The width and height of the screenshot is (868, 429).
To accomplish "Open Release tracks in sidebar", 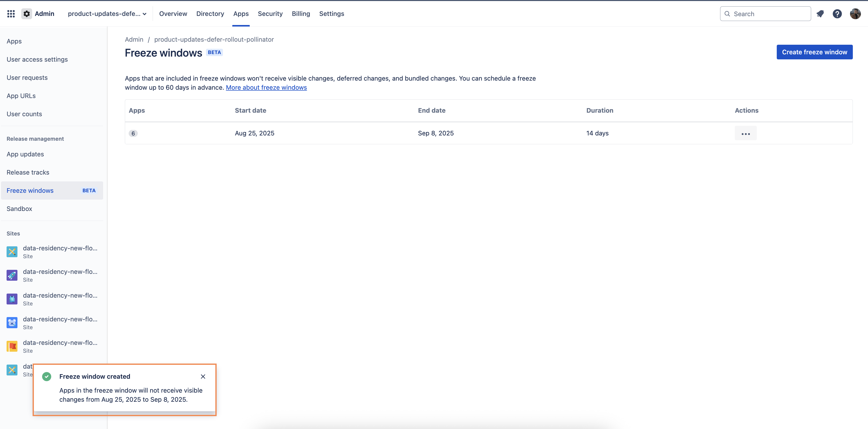I will (52, 172).
